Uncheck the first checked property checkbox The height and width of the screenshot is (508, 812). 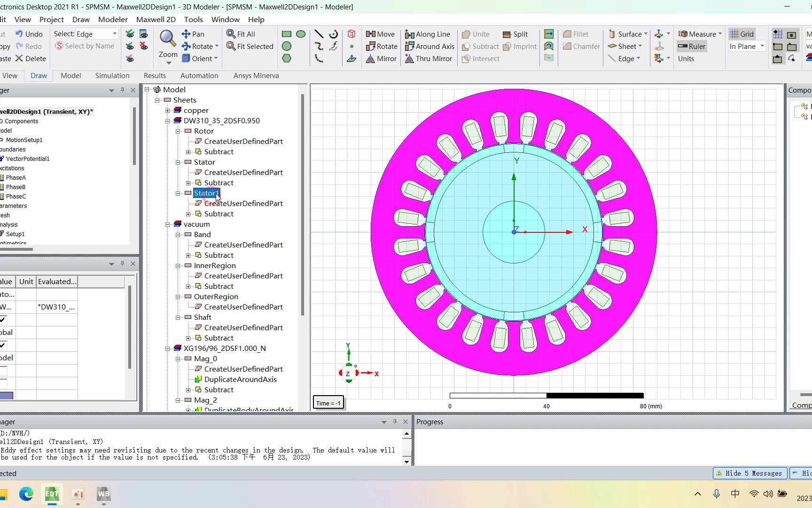(x=3, y=320)
